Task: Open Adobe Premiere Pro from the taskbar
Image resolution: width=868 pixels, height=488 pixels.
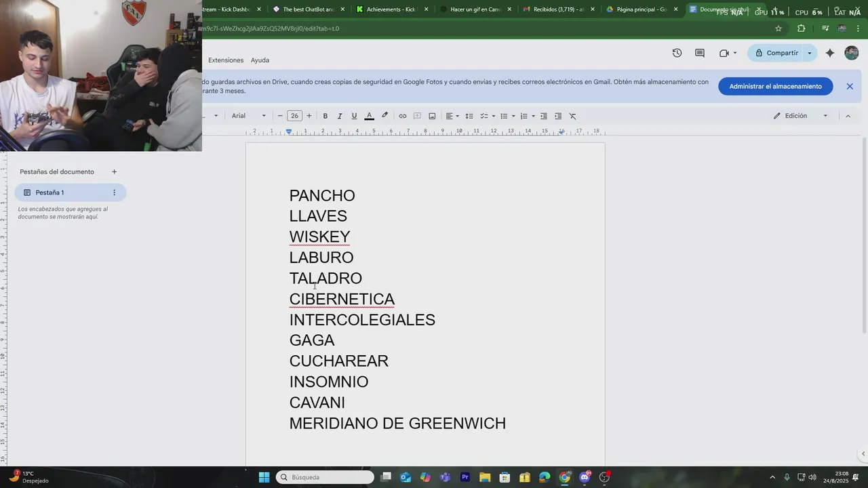Action: click(x=465, y=477)
